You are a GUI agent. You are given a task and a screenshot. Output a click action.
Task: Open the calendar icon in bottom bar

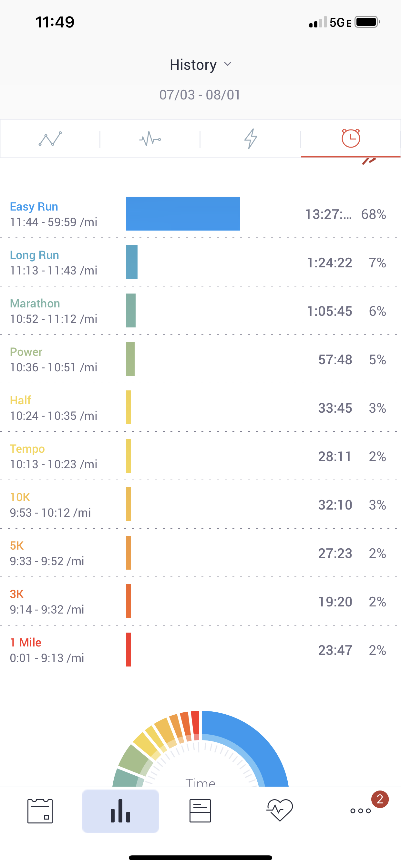[x=40, y=811]
